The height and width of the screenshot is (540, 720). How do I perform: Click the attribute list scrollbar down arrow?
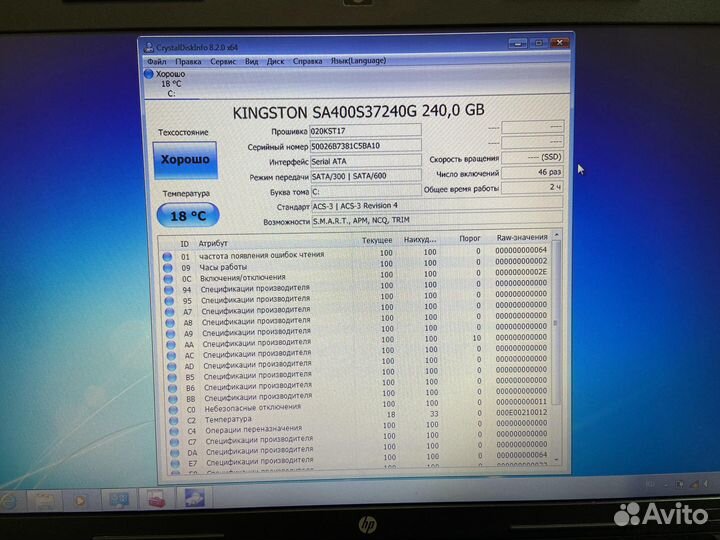pos(557,459)
